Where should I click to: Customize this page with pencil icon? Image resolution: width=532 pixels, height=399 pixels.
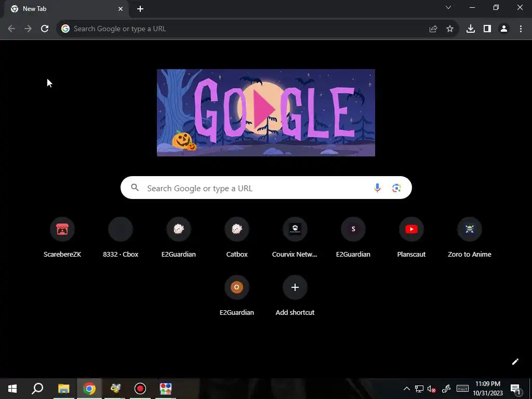coord(515,362)
